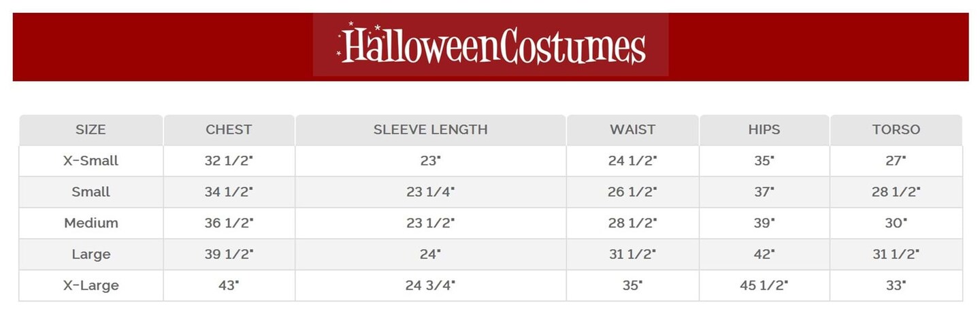The width and height of the screenshot is (980, 320).
Task: Click the TORSO column header
Action: click(896, 129)
